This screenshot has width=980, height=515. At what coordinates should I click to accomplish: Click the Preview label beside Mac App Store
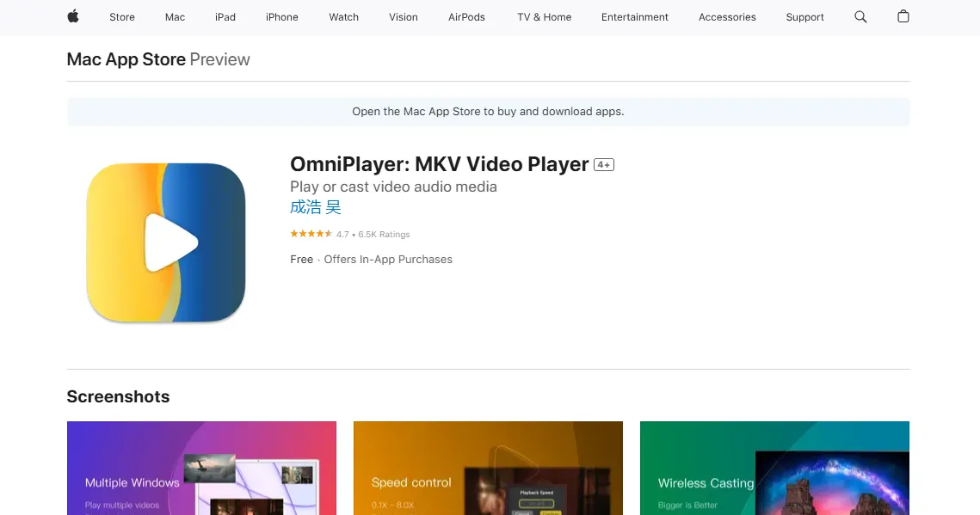[220, 59]
